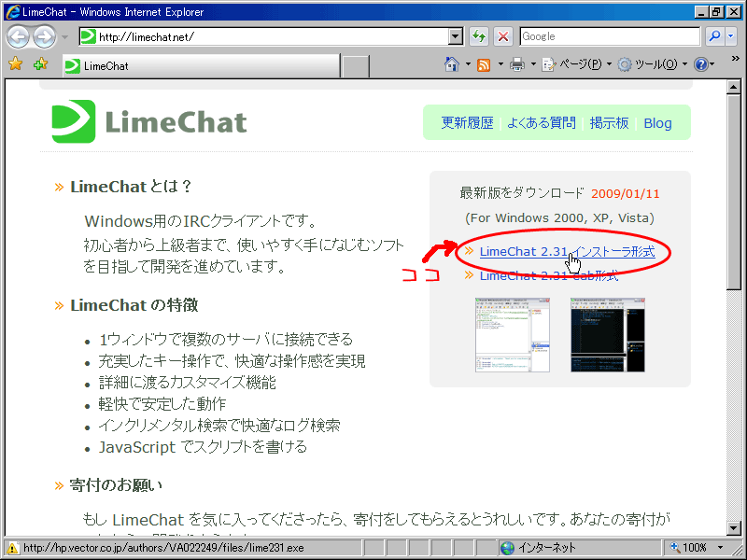Open the Favorites Center star icon

15,63
